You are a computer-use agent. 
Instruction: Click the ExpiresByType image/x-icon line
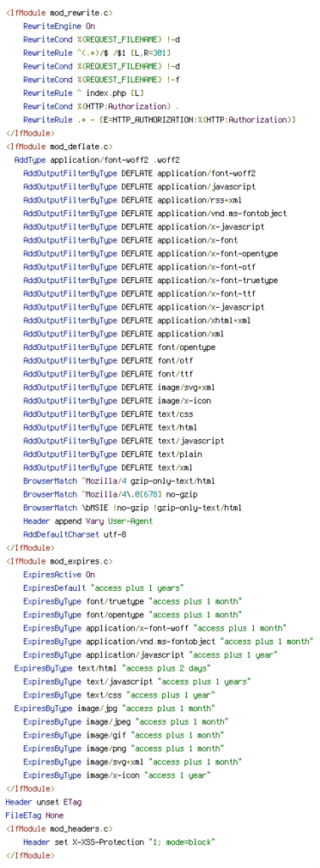(x=116, y=775)
